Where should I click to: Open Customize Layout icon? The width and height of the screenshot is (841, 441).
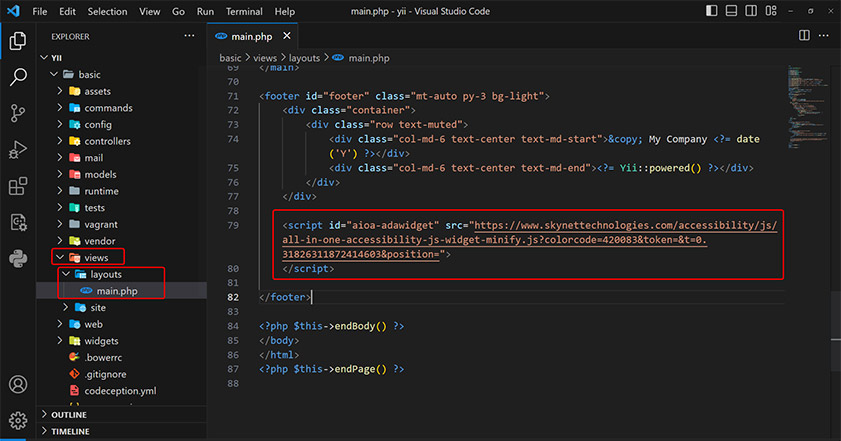coord(771,11)
